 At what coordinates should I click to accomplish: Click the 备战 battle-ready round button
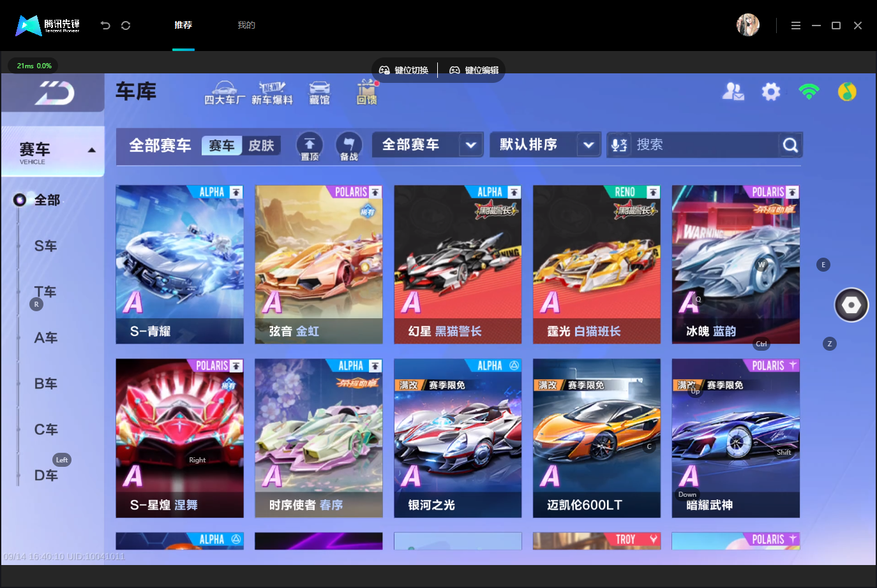tap(349, 146)
